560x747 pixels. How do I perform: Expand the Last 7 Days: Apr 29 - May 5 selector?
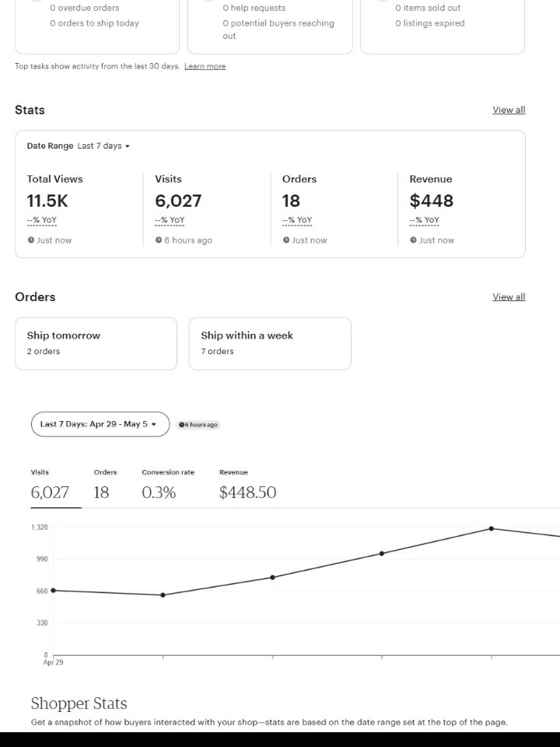pos(100,424)
